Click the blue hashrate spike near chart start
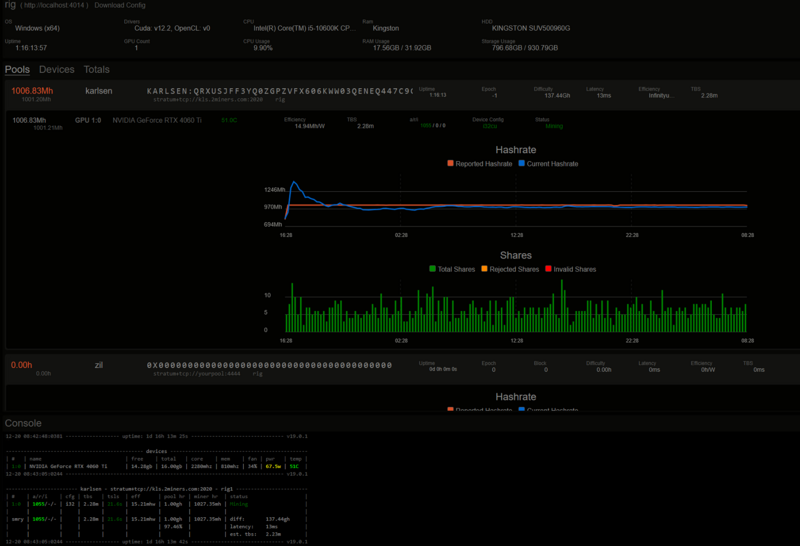This screenshot has height=546, width=800. (x=294, y=183)
